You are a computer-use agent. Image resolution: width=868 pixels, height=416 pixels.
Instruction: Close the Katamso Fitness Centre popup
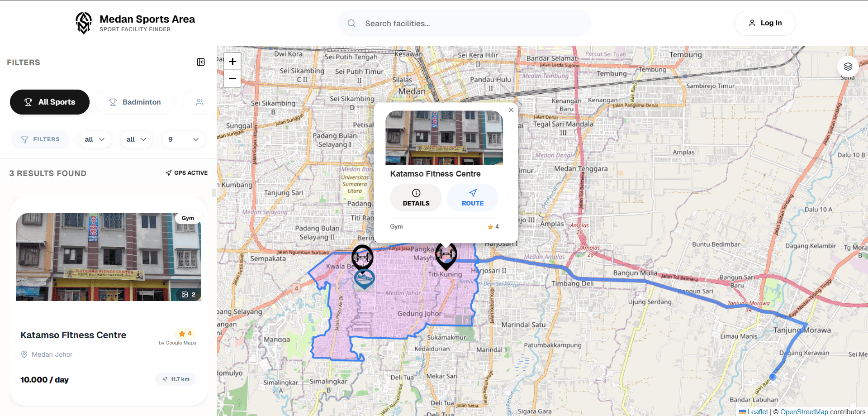tap(511, 110)
